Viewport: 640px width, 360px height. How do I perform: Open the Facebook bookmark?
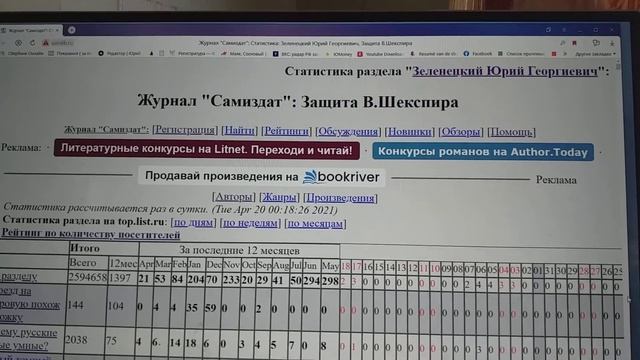click(x=478, y=53)
